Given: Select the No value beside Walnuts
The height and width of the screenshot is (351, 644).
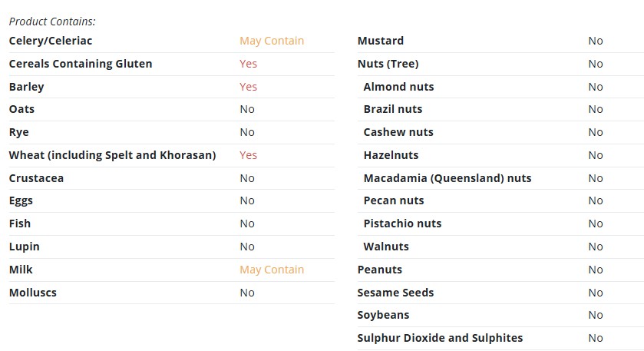Looking at the screenshot, I should 596,247.
